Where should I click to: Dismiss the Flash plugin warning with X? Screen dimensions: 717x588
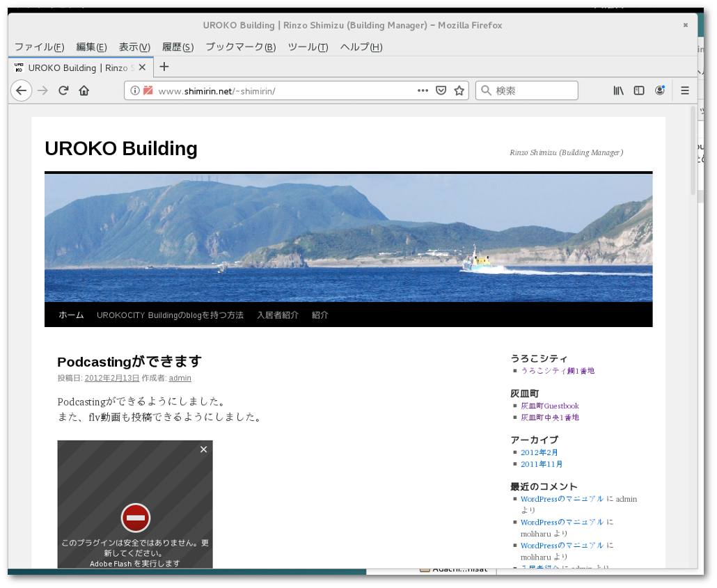pos(203,450)
